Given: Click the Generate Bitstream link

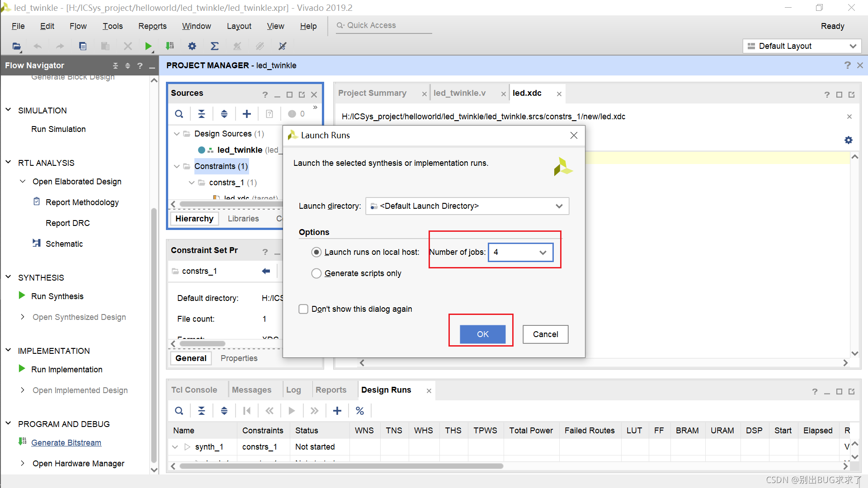Looking at the screenshot, I should coord(66,443).
